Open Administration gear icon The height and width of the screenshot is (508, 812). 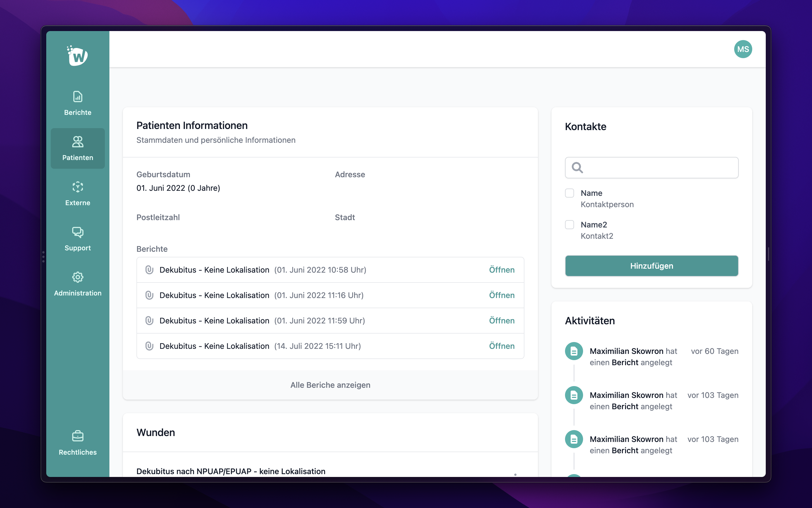click(x=78, y=277)
